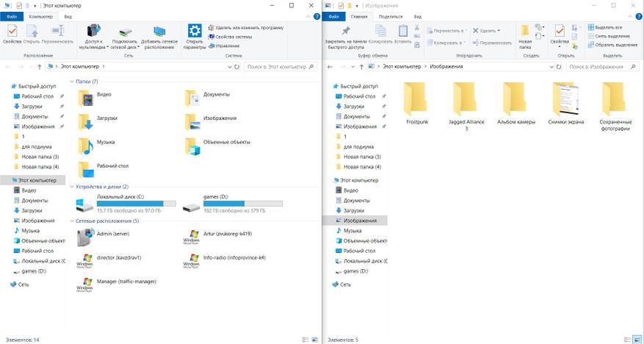Image resolution: width=644 pixels, height=344 pixels.
Task: Click Uninstall or change a program
Action: point(246,27)
